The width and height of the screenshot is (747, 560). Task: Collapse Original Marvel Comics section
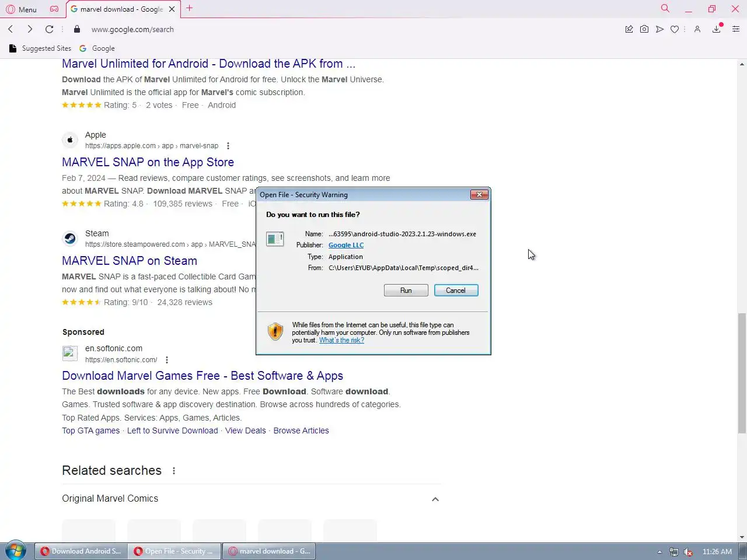(435, 499)
